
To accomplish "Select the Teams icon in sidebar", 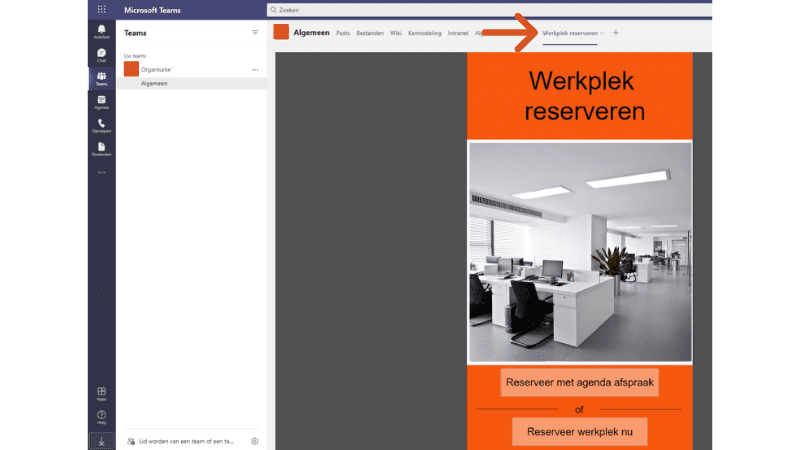I will click(x=102, y=77).
